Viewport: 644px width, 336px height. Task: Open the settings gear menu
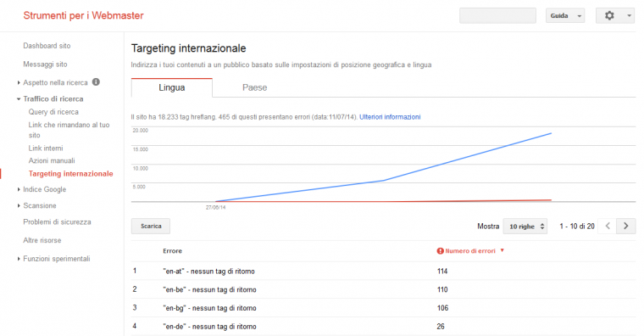[x=615, y=15]
